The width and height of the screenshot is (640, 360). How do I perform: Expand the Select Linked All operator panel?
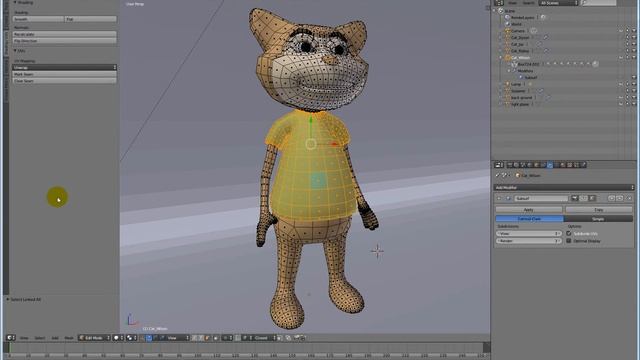tap(24, 300)
